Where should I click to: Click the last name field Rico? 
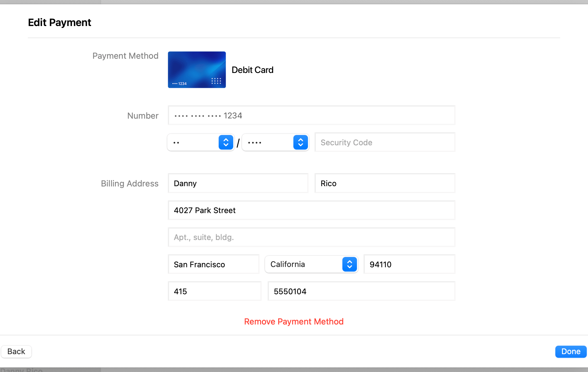(x=385, y=183)
